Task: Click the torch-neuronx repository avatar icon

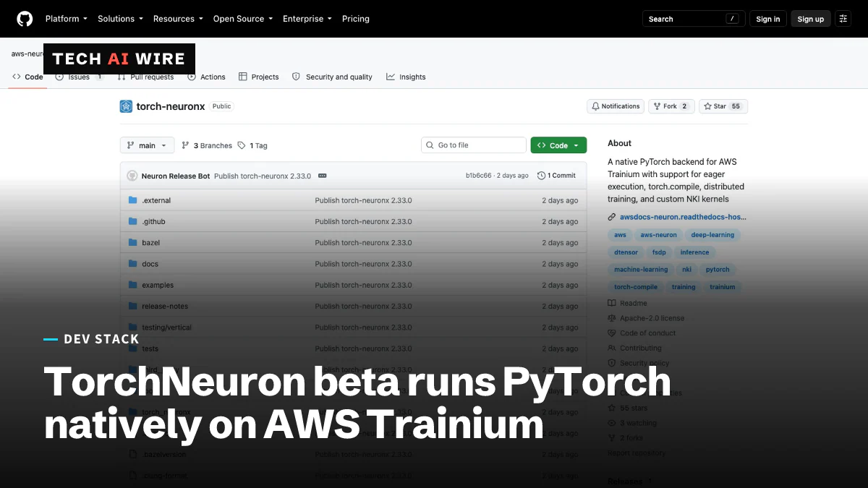Action: (126, 106)
